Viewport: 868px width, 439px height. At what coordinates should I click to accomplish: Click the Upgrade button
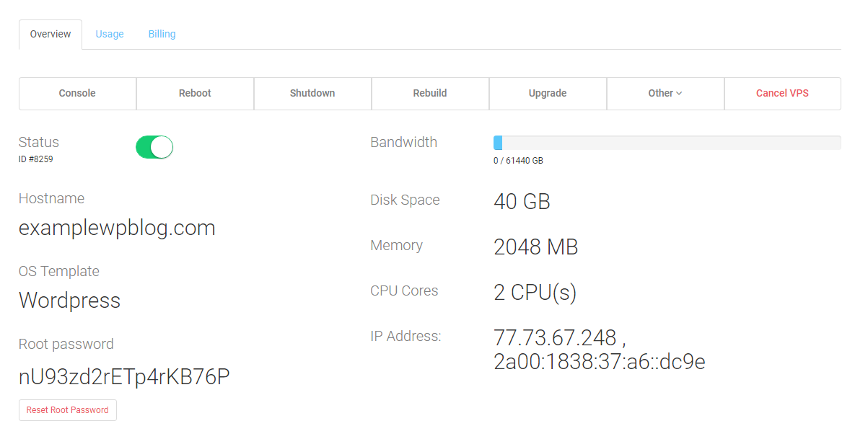point(548,94)
